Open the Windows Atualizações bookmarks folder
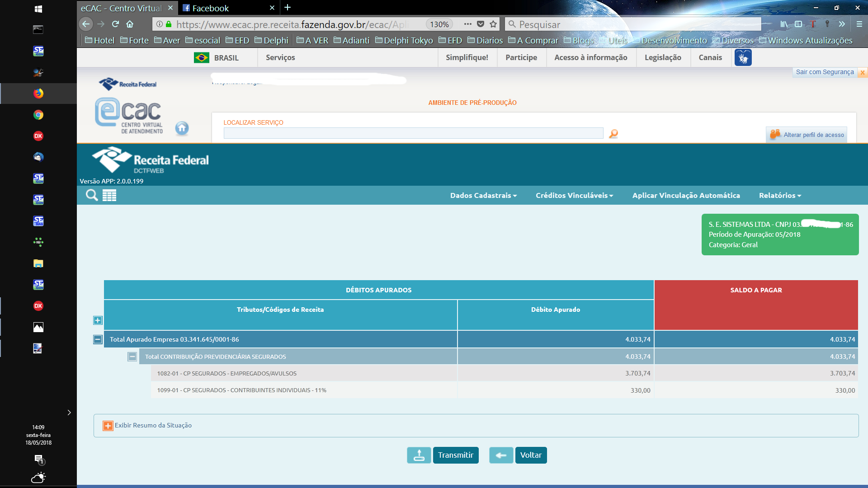Viewport: 868px width, 488px height. [x=806, y=40]
